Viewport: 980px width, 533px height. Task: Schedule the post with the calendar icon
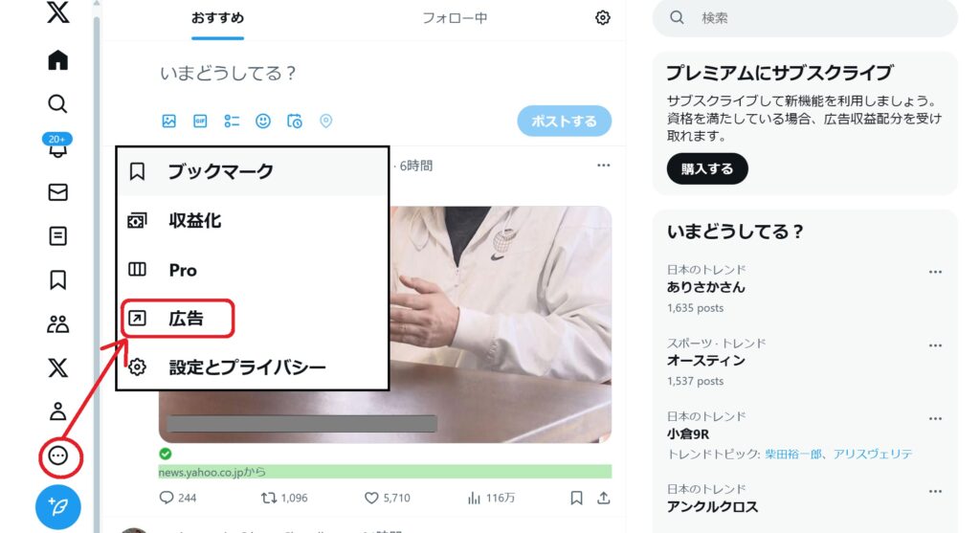(295, 122)
